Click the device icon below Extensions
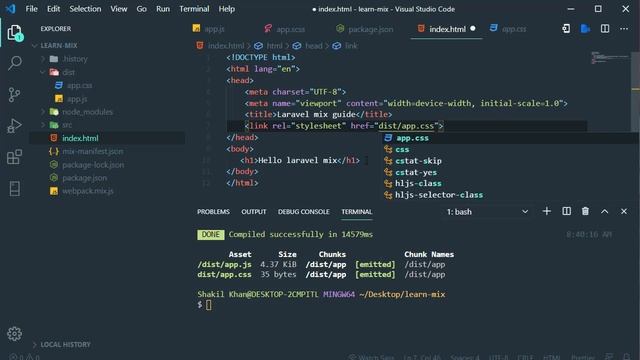The width and height of the screenshot is (640, 360). coord(15,189)
